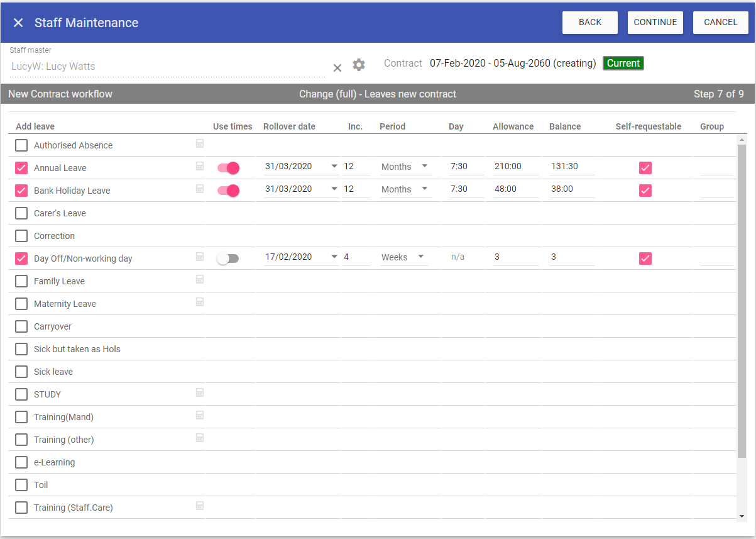This screenshot has width=756, height=539.
Task: Clear the Staff master field with X
Action: click(337, 68)
